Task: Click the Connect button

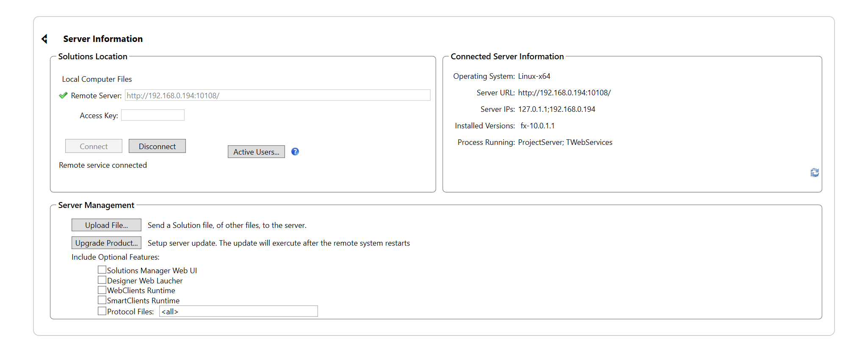Action: tap(94, 146)
